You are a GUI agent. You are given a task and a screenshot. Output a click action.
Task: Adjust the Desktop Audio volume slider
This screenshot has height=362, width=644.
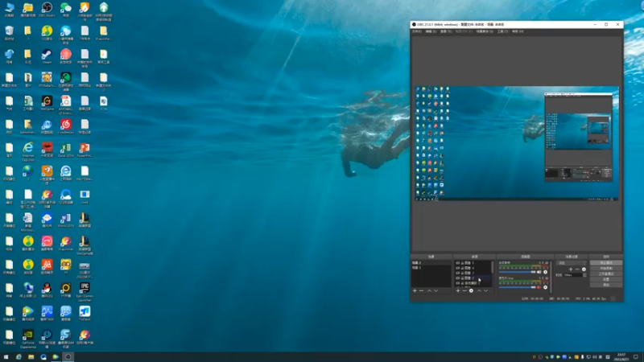(x=517, y=272)
